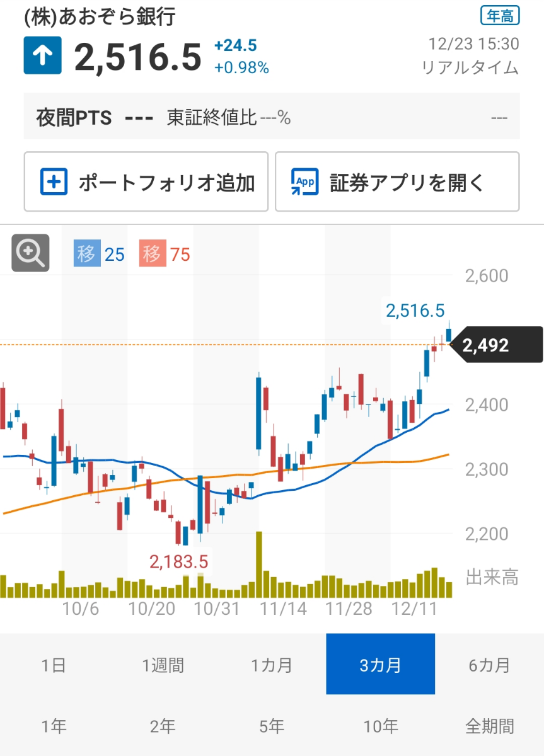Select the 1週間 chart period
The height and width of the screenshot is (756, 544).
pos(163,665)
